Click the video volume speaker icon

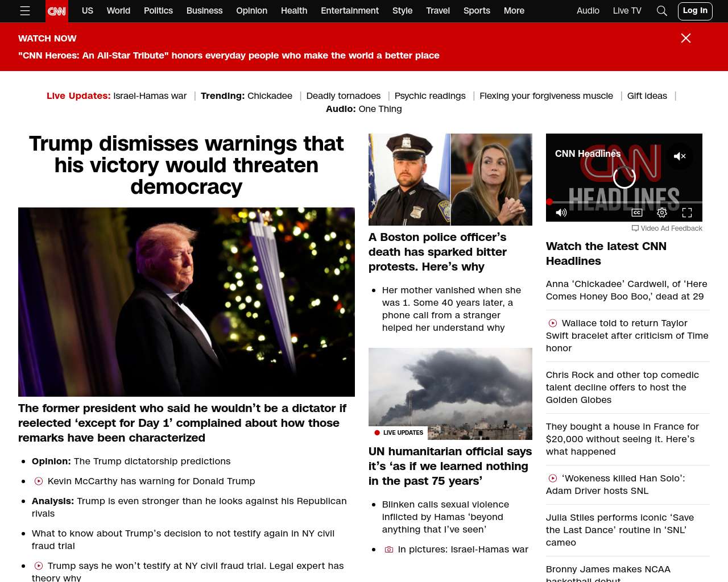(x=561, y=213)
